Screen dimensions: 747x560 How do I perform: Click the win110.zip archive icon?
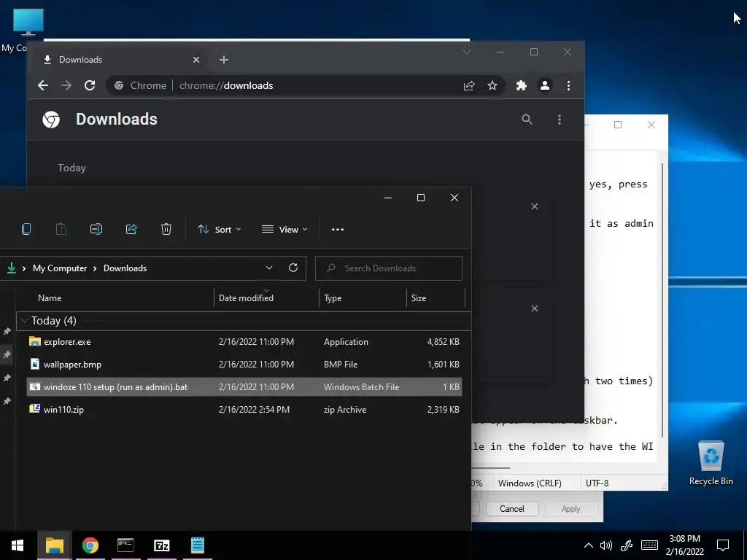(x=35, y=408)
